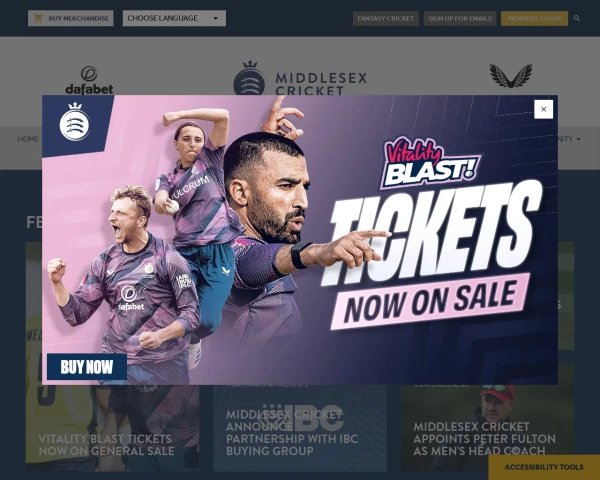600x480 pixels.
Task: Click the Choose Language dropdown arrow
Action: pos(215,18)
